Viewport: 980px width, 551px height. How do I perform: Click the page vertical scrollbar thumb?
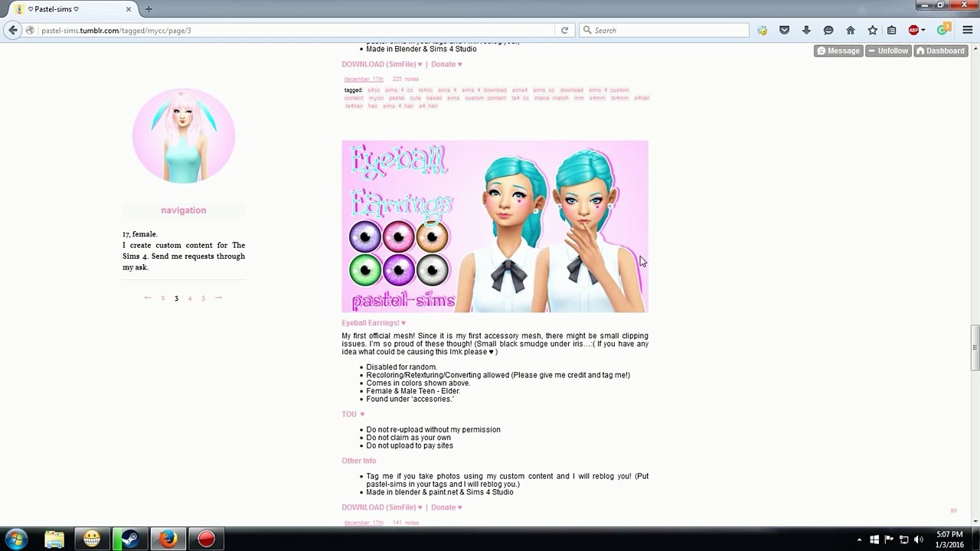(x=975, y=347)
